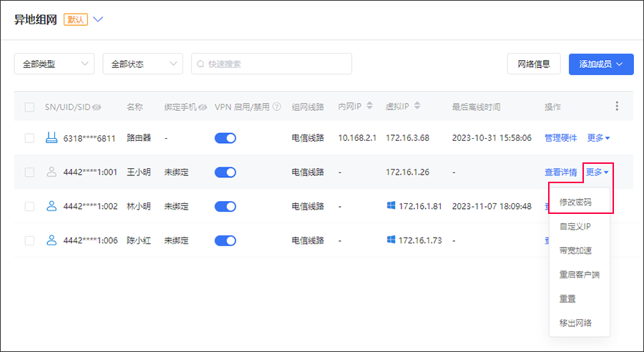Click the 网络信息 button

(534, 64)
